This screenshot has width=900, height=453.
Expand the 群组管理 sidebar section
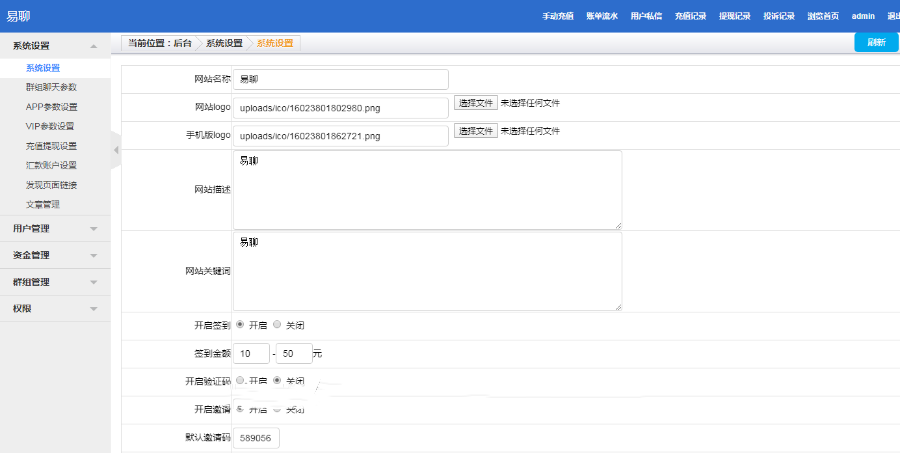[55, 282]
